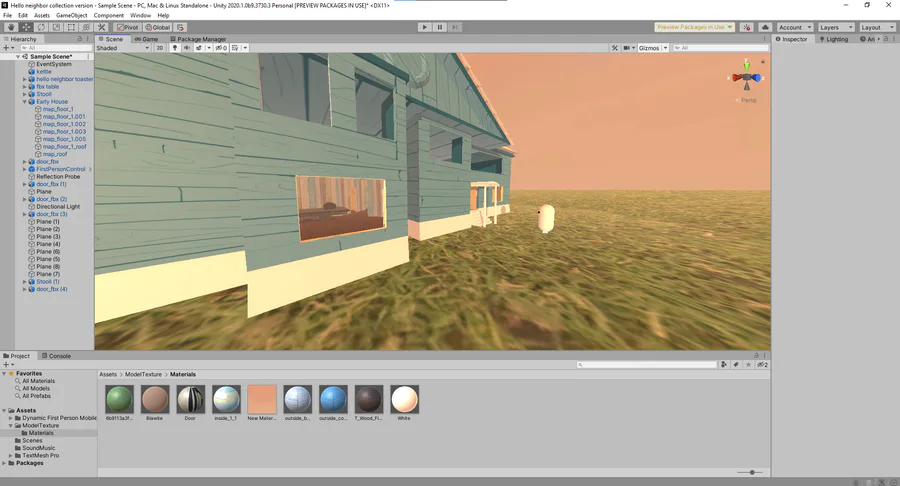Viewport: 900px width, 486px height.
Task: Open the cloud services icon
Action: click(x=765, y=27)
